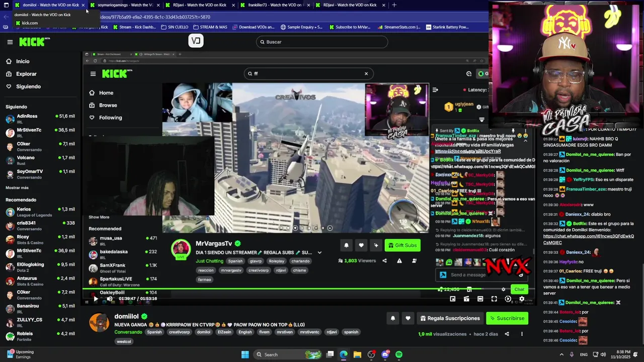
Task: Click the cast/clip icon in player controls
Action: pyautogui.click(x=466, y=299)
